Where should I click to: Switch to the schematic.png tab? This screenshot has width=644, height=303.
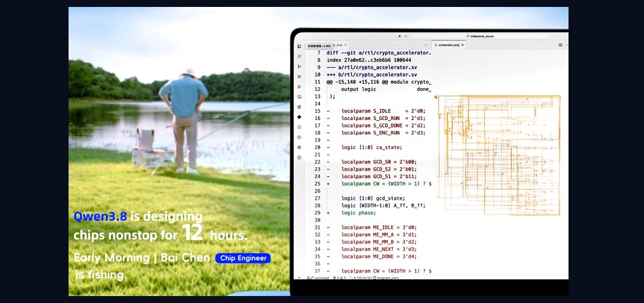pyautogui.click(x=447, y=45)
